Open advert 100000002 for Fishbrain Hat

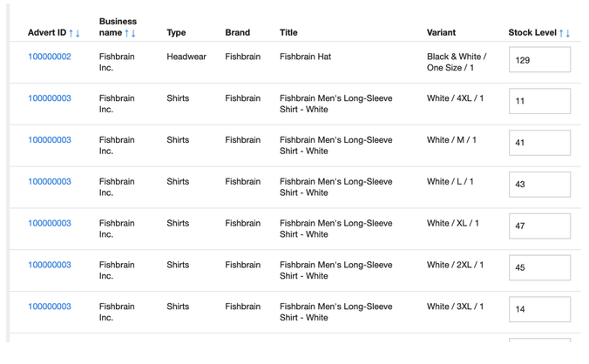tap(50, 57)
